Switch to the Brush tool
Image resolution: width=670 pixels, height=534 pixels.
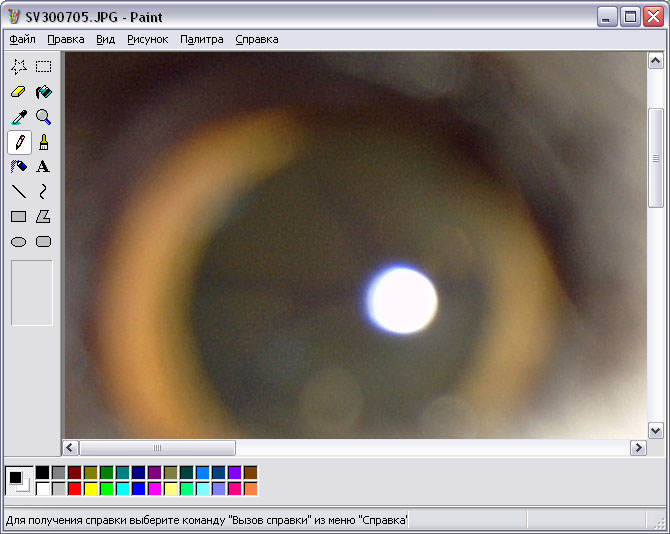click(43, 142)
